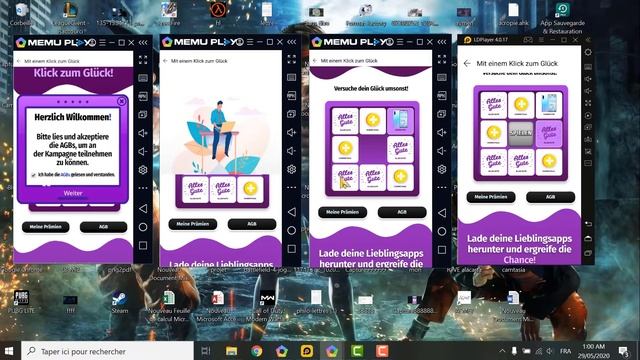Image resolution: width=640 pixels, height=360 pixels.
Task: Open hamburger menu on 'Versuche dein Glück' MEmu
Action: pyautogui.click(x=400, y=42)
